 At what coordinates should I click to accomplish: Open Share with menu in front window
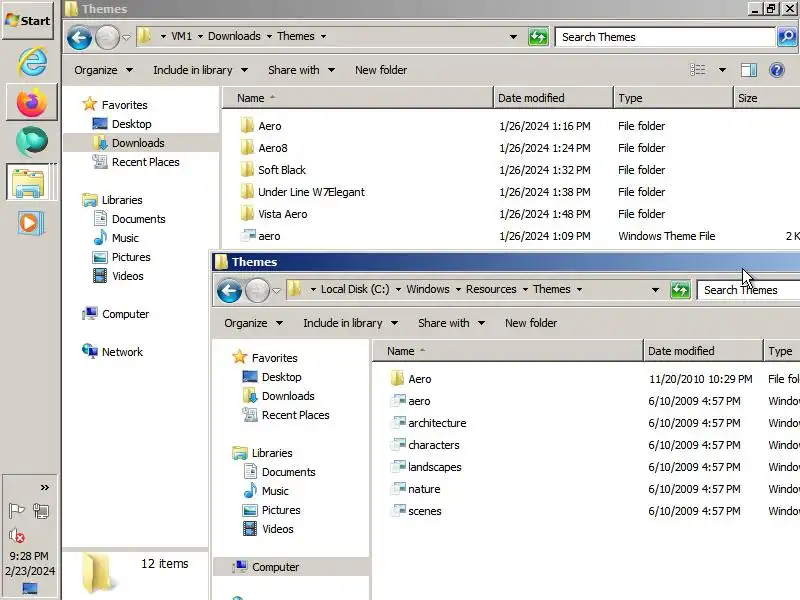coord(452,323)
